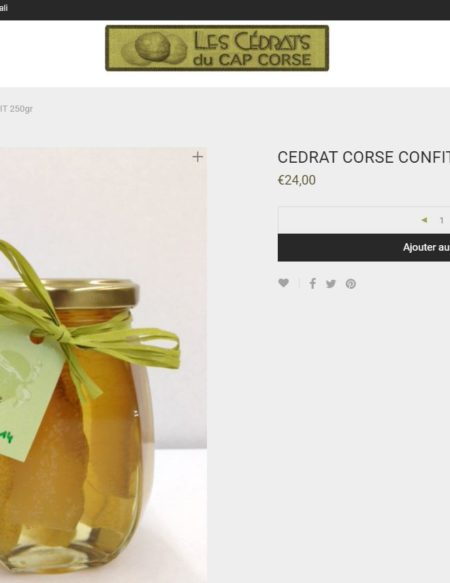Click CEDRAT CORSE CONFIT product title
Viewport: 450px width, 583px height.
(x=363, y=157)
